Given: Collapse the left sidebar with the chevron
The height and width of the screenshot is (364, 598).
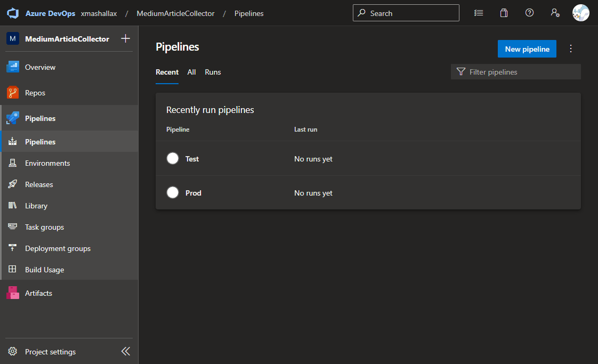Looking at the screenshot, I should pyautogui.click(x=126, y=351).
